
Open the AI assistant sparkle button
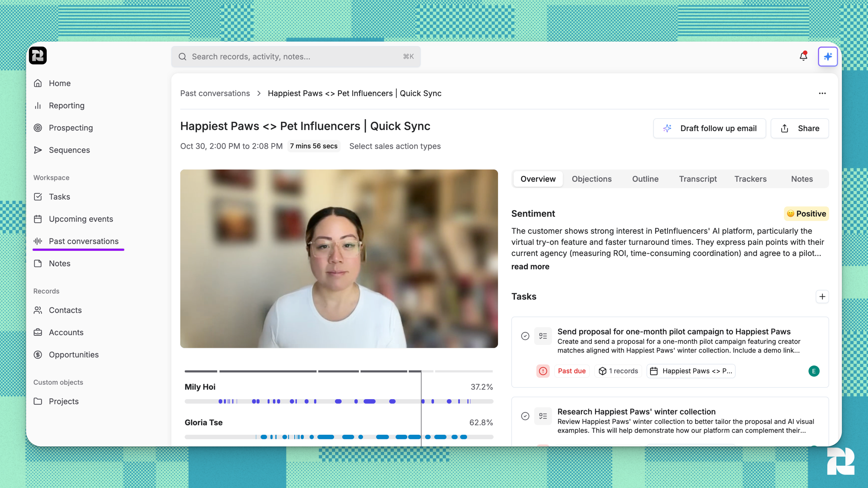(828, 56)
